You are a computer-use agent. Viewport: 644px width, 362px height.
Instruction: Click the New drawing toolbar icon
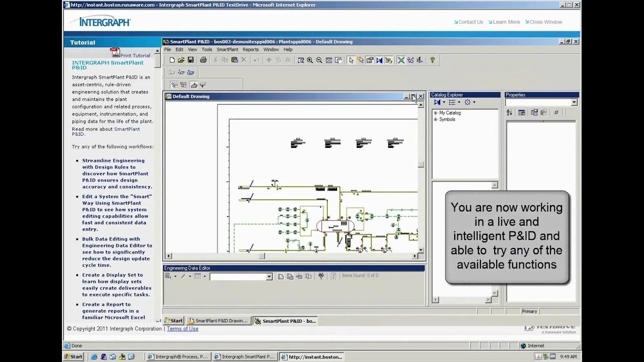click(172, 60)
